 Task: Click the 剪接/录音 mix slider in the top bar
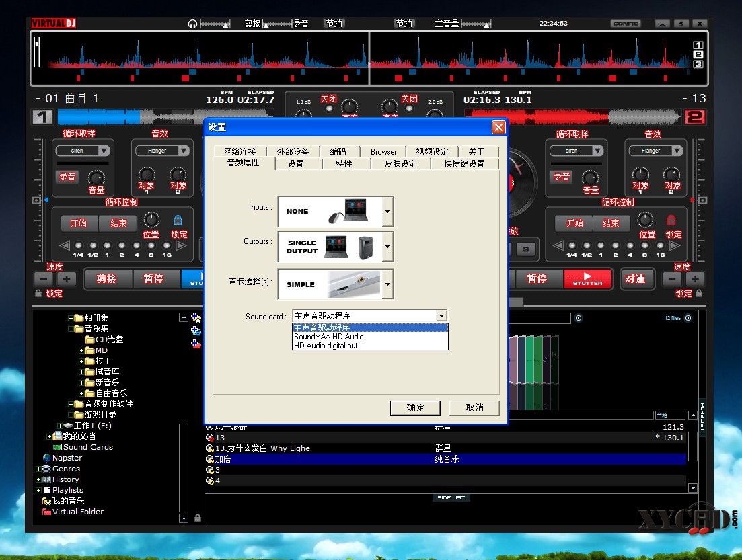[x=277, y=24]
